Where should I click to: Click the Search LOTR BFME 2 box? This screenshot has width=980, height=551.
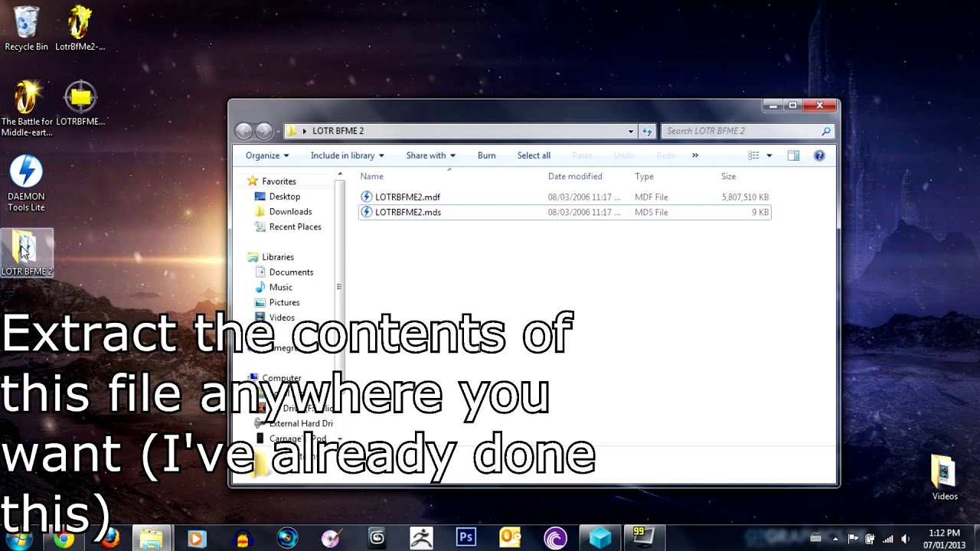(746, 131)
